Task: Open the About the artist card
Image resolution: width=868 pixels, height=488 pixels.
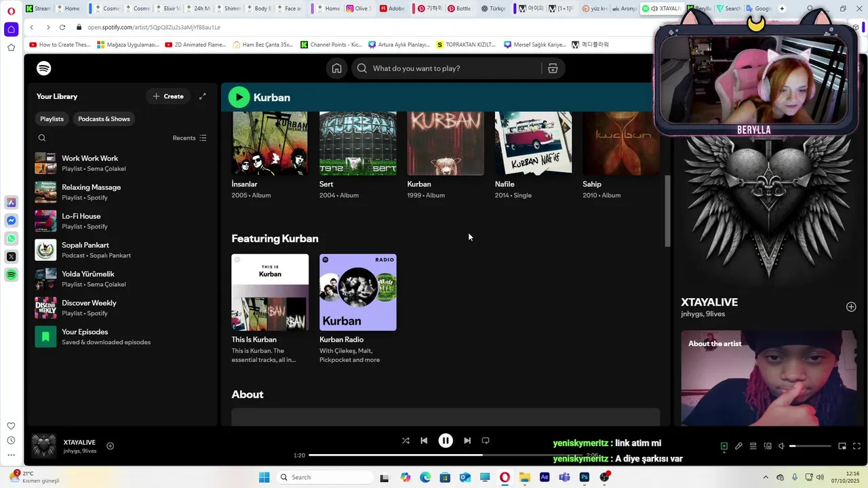Action: click(768, 378)
